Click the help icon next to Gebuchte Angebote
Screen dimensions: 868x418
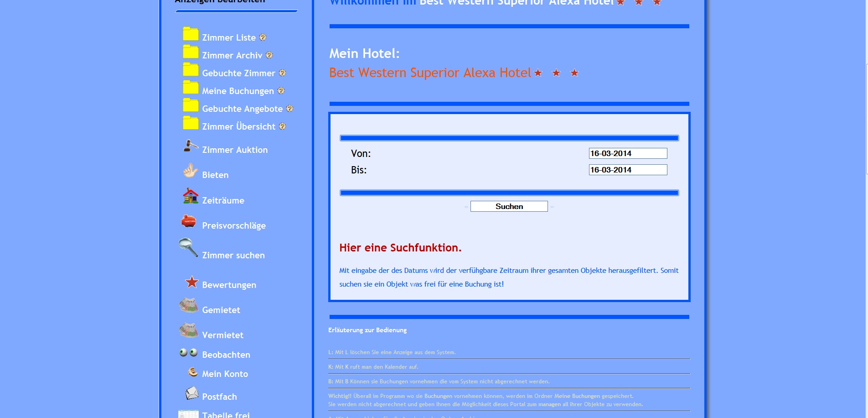click(289, 109)
